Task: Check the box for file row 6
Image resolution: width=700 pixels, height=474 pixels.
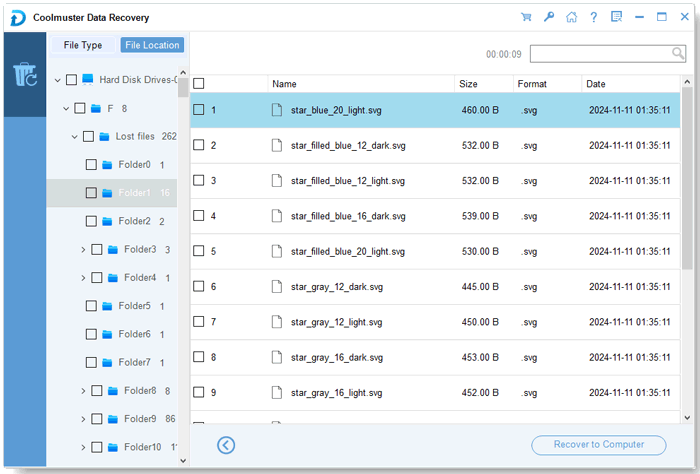Action: tap(199, 287)
